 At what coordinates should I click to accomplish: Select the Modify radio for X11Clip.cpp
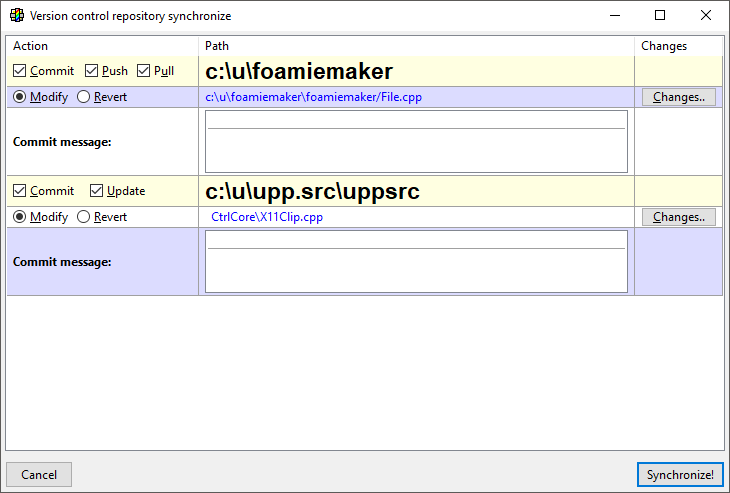tap(20, 217)
